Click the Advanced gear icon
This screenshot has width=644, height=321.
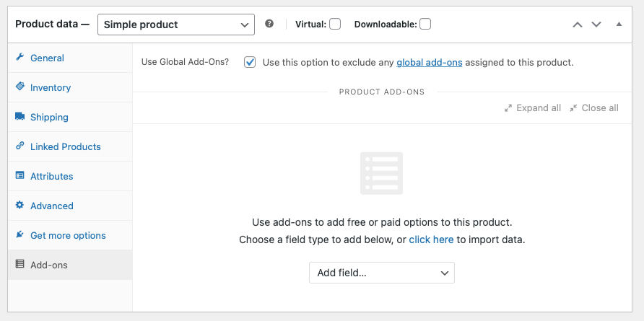(x=20, y=206)
